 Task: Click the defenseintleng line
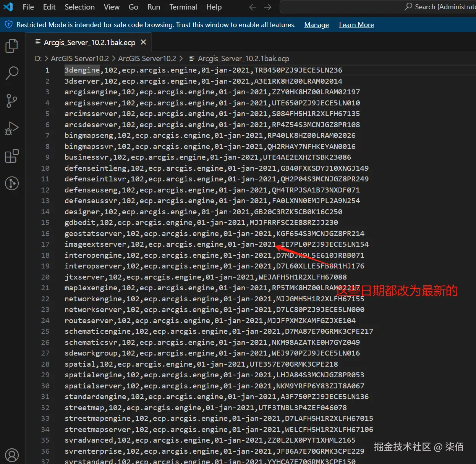(x=217, y=168)
